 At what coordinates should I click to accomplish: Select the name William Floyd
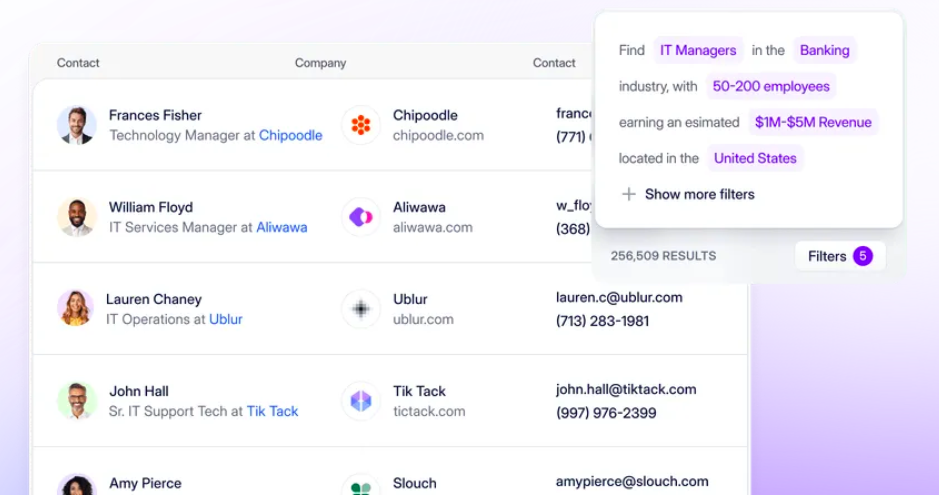(x=151, y=207)
